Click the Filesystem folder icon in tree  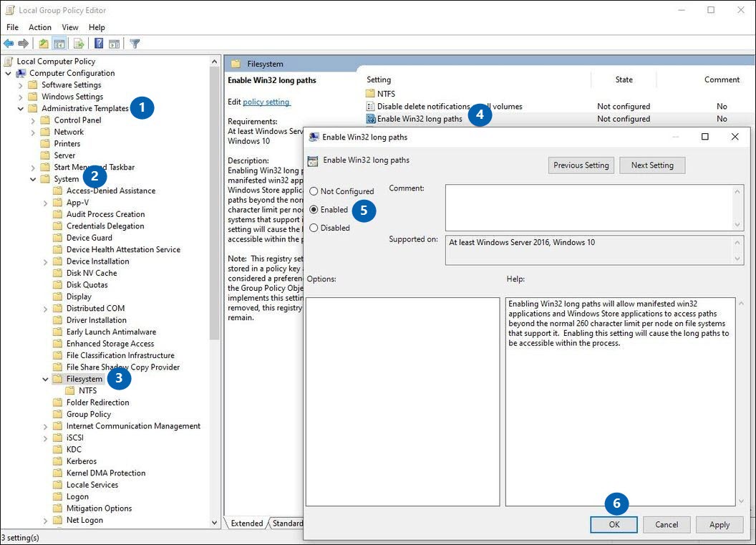tap(58, 379)
